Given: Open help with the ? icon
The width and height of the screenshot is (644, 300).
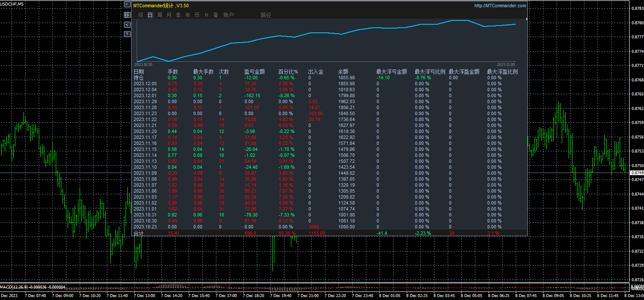Looking at the screenshot, I should coord(127,34).
